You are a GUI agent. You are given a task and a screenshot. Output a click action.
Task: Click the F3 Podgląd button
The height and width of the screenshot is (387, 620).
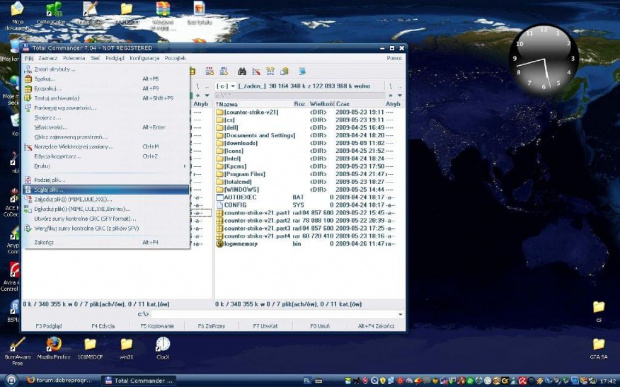(x=49, y=326)
